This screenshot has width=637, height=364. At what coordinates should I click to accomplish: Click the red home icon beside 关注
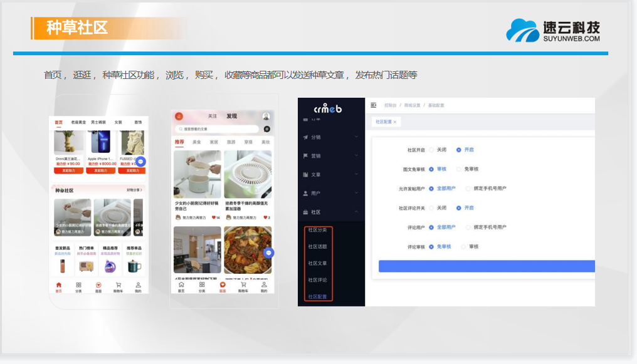(179, 117)
